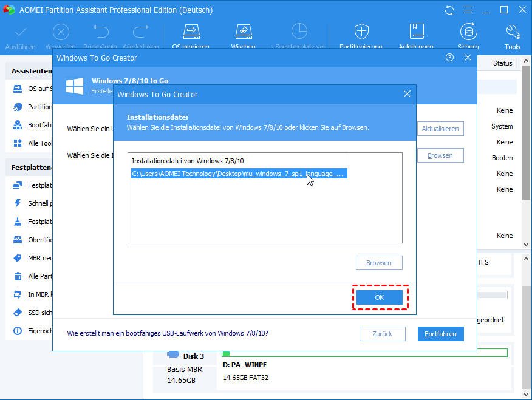Screen dimensions: 532x400
Task: Click Browsen in the Installationsdatei dialog
Action: point(379,263)
